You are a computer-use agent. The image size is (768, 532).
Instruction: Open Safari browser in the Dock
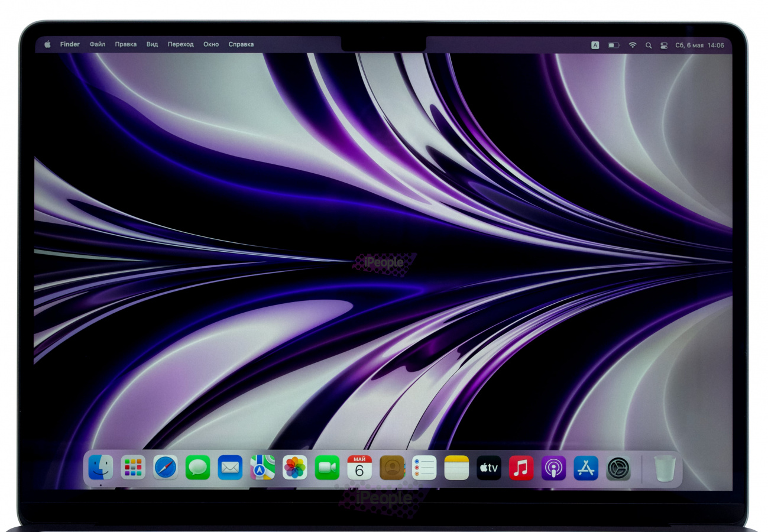pyautogui.click(x=166, y=468)
